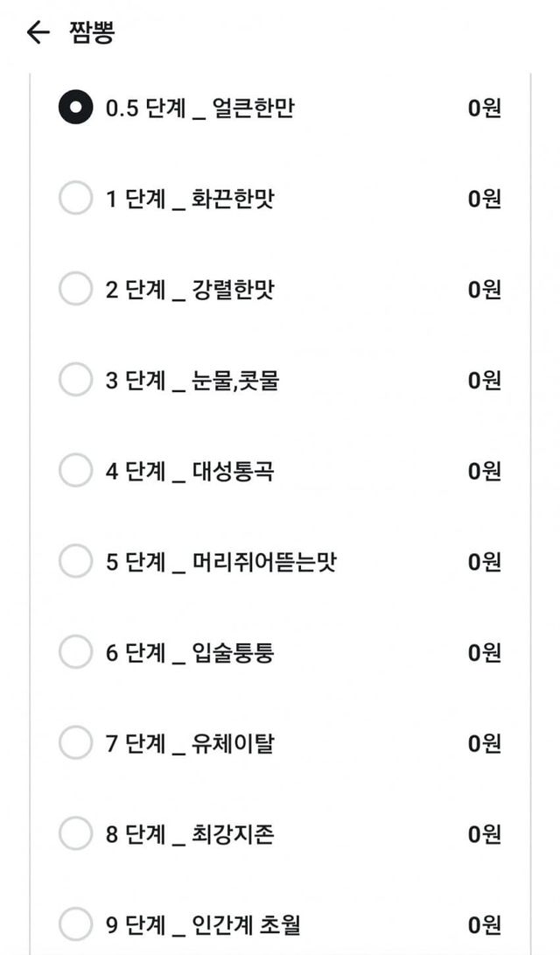560x955 pixels.
Task: Click the 5 단계 _ 머리쥐어뜯는맛 label
Action: coord(220,562)
